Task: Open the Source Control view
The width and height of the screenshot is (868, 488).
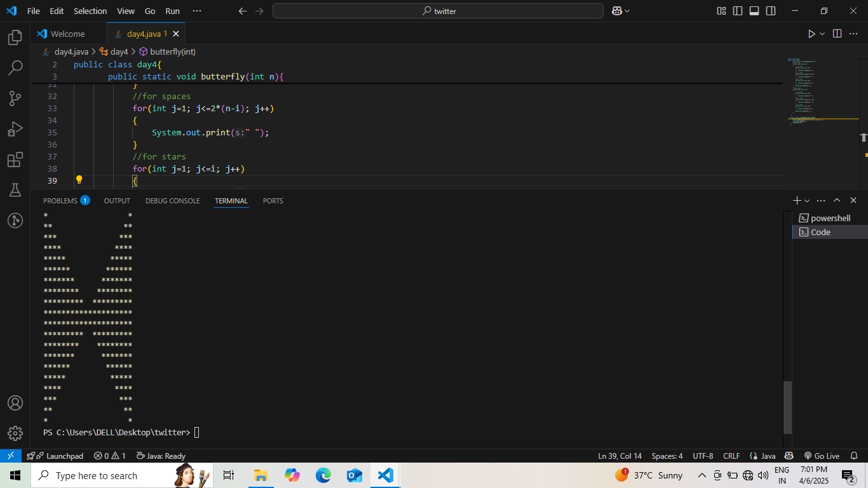Action: point(15,98)
